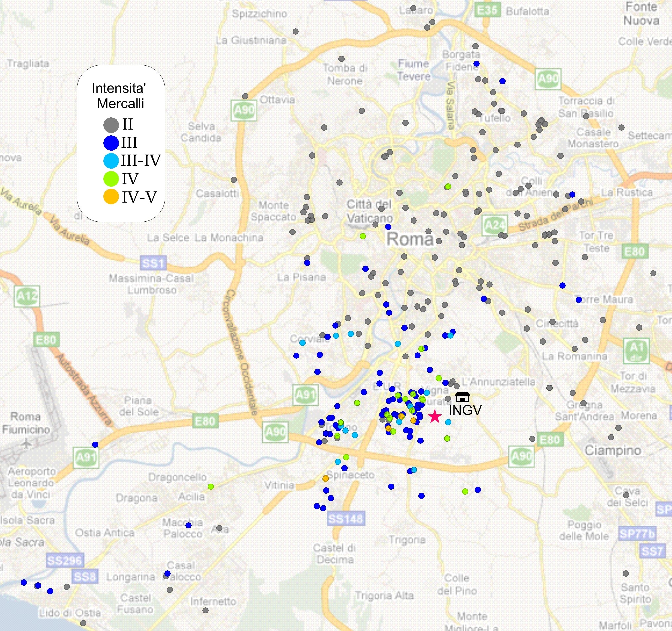Click the SS148 road shield
Image resolution: width=672 pixels, height=631 pixels.
pos(346,519)
